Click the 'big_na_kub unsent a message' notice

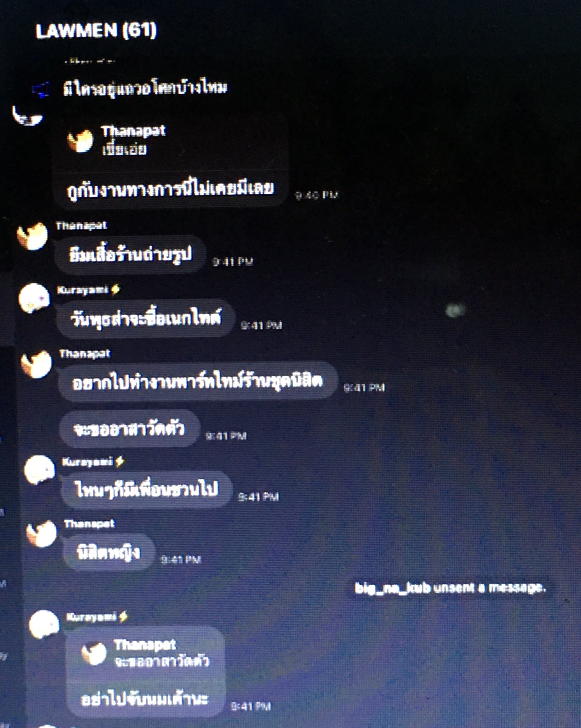pos(450,588)
